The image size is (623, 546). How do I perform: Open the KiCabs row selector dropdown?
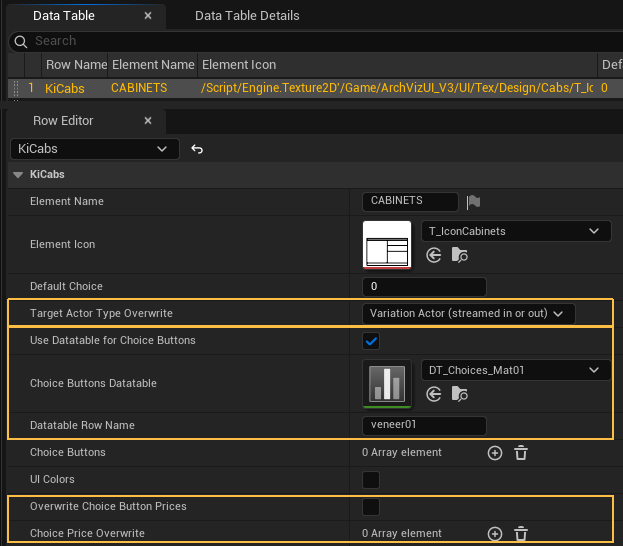point(94,149)
